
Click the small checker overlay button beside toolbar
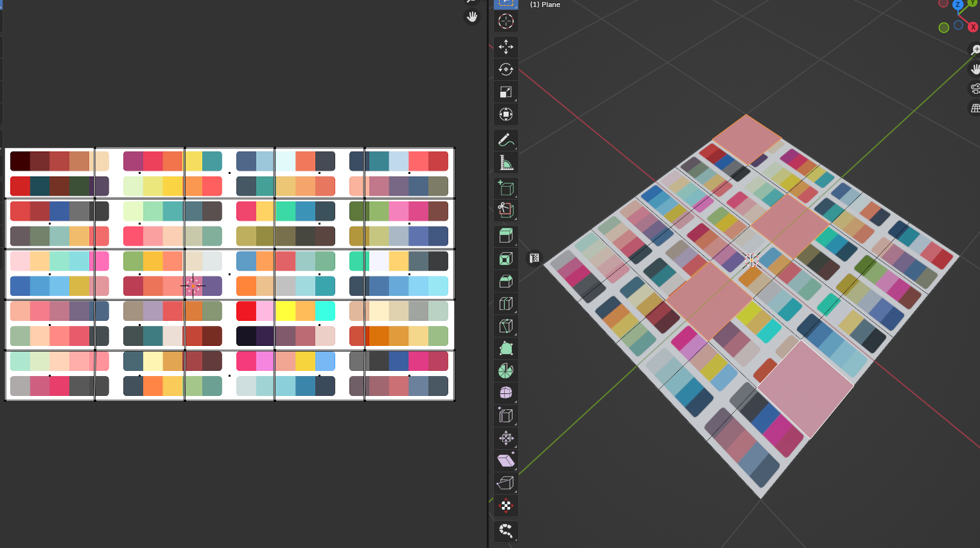point(534,258)
